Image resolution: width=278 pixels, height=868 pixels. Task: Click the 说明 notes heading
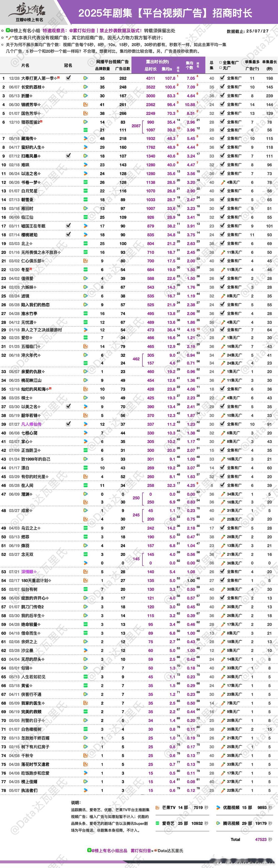[76, 803]
